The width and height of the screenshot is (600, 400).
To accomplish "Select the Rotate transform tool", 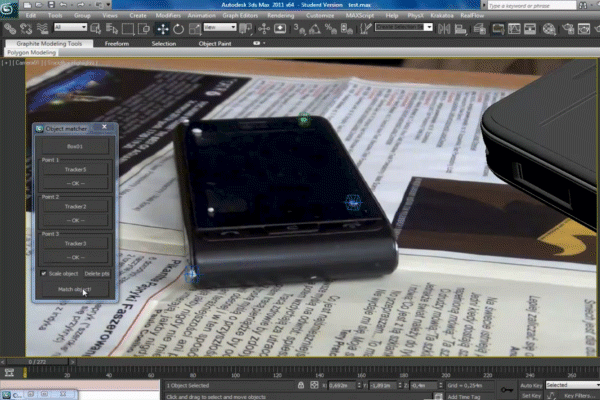I will pos(177,29).
